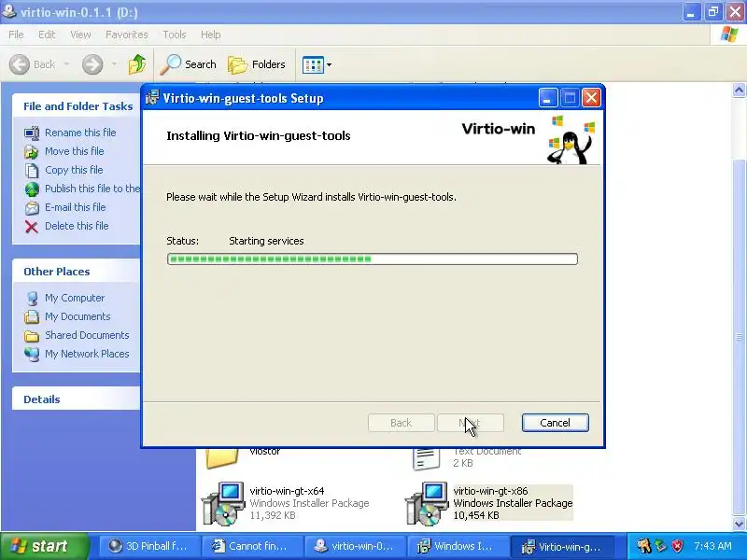Viewport: 747px width, 560px height.
Task: Open the Search toolbar button
Action: [189, 64]
